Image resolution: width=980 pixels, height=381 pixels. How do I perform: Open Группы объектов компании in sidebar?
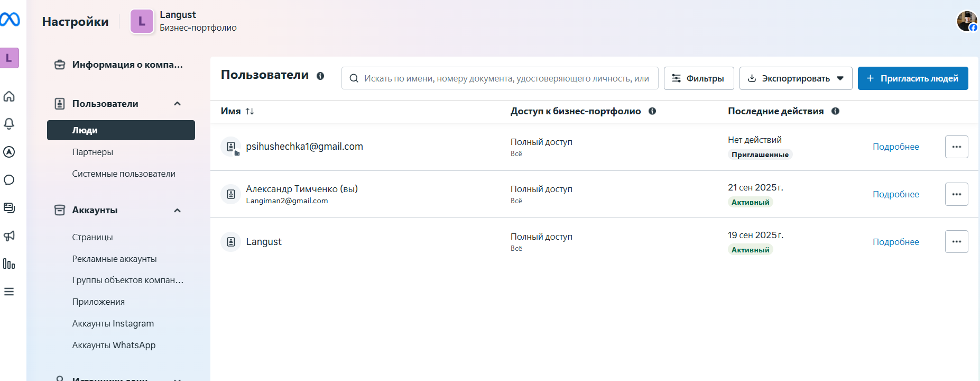(x=127, y=280)
